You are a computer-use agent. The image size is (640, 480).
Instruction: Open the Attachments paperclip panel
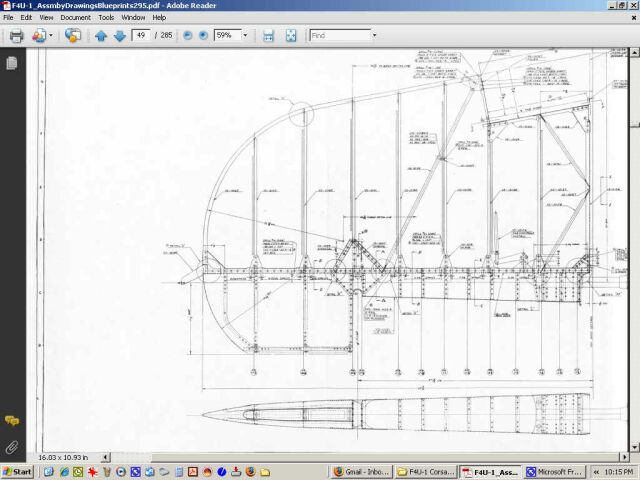coord(12,446)
